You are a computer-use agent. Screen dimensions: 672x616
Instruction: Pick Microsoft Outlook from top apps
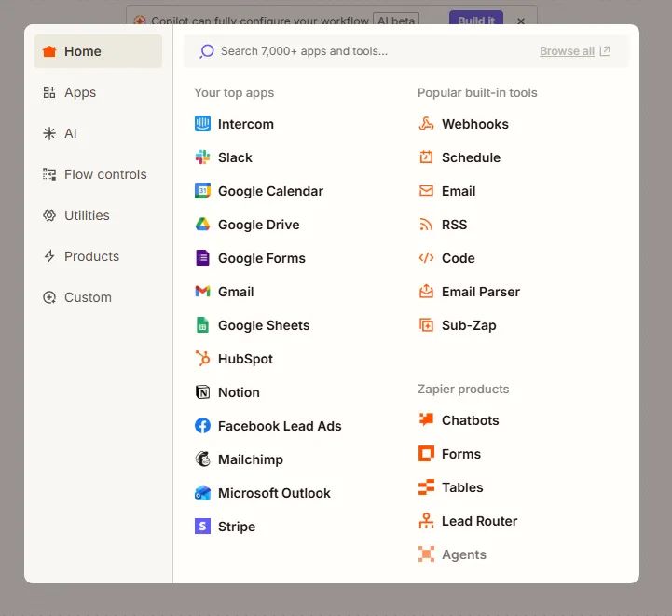274,493
